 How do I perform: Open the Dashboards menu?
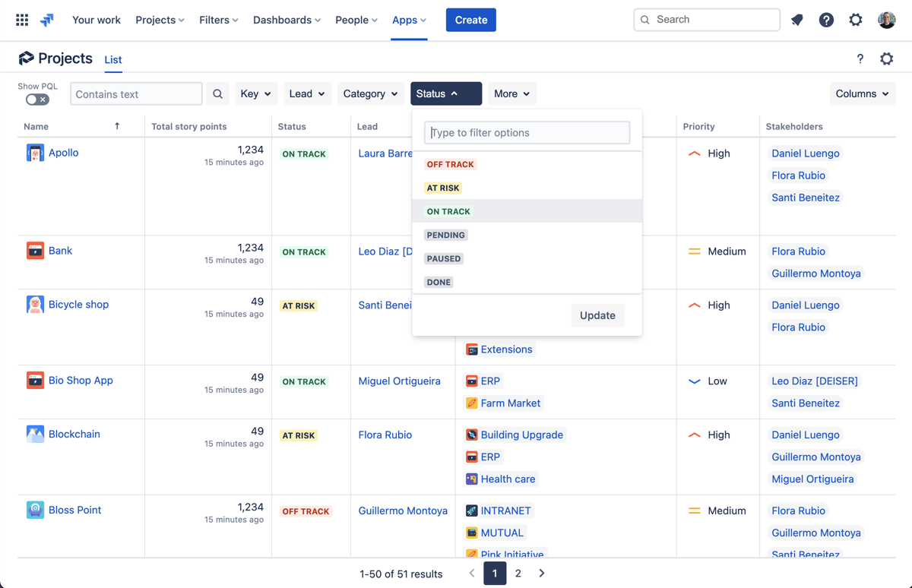(287, 20)
